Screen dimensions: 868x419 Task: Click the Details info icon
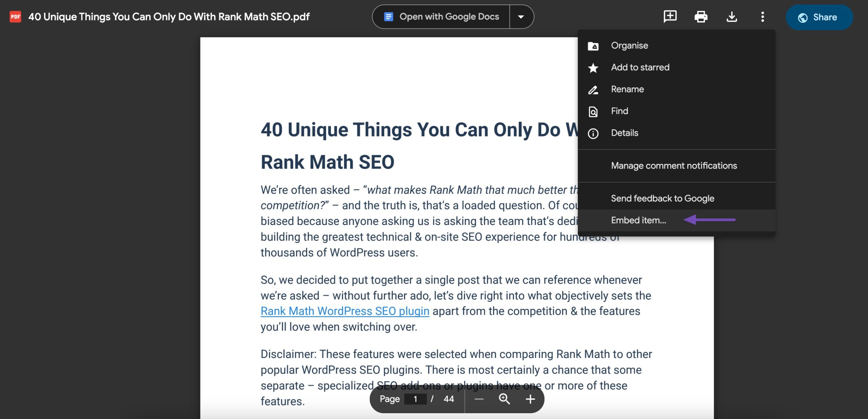pos(593,133)
